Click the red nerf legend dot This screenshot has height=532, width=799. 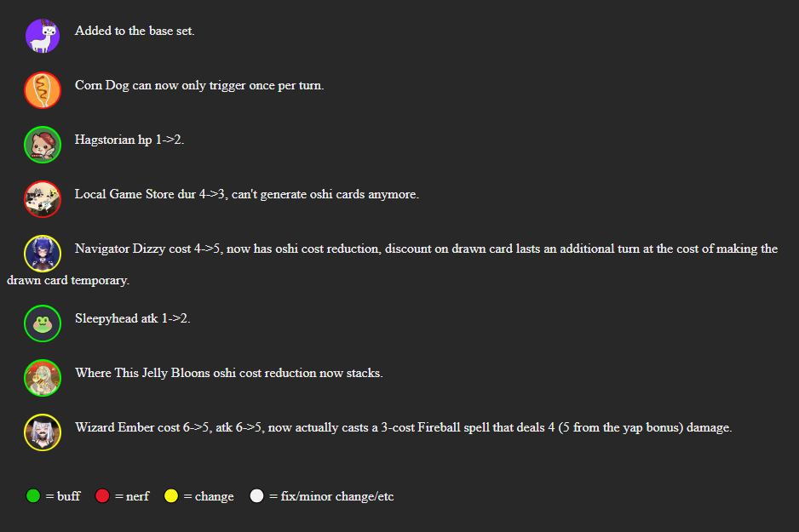coord(102,496)
